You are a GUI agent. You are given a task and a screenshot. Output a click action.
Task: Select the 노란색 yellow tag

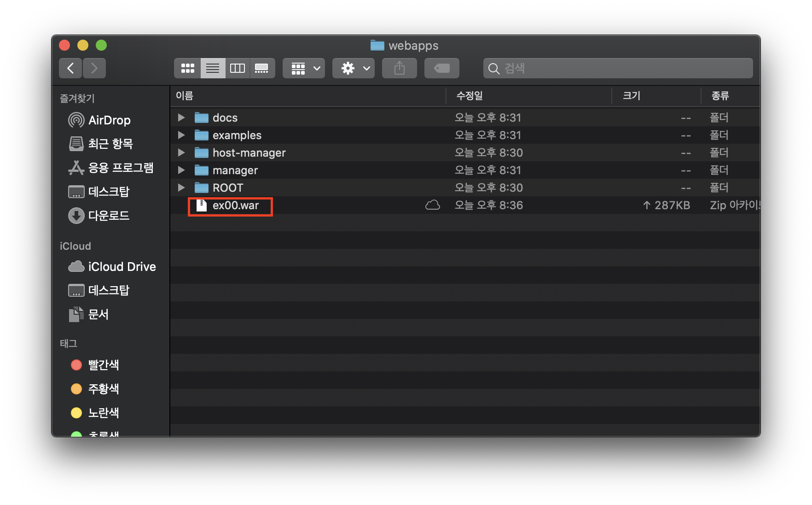[x=95, y=413]
